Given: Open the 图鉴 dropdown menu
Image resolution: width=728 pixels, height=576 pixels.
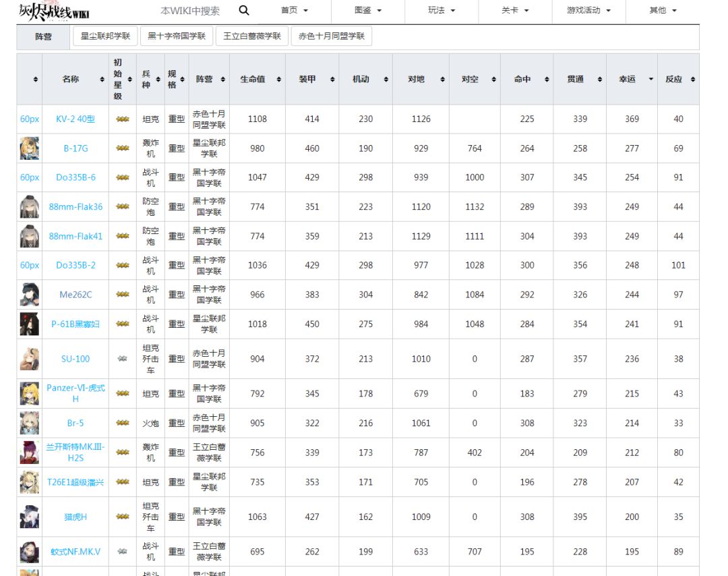Looking at the screenshot, I should pyautogui.click(x=368, y=11).
